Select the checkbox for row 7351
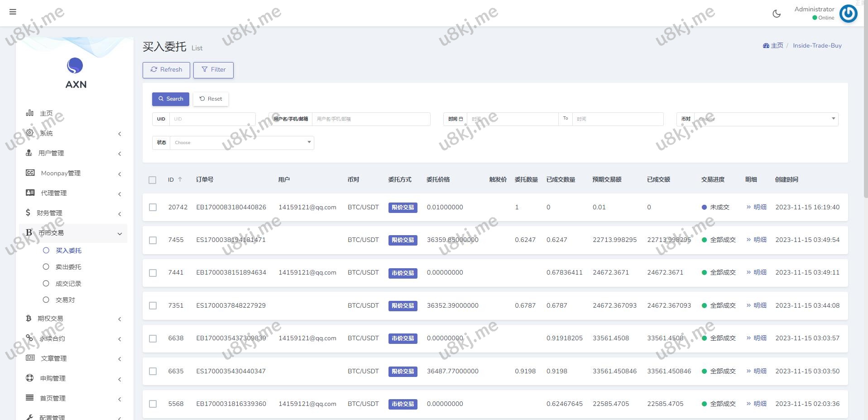This screenshot has height=420, width=868. coord(153,305)
